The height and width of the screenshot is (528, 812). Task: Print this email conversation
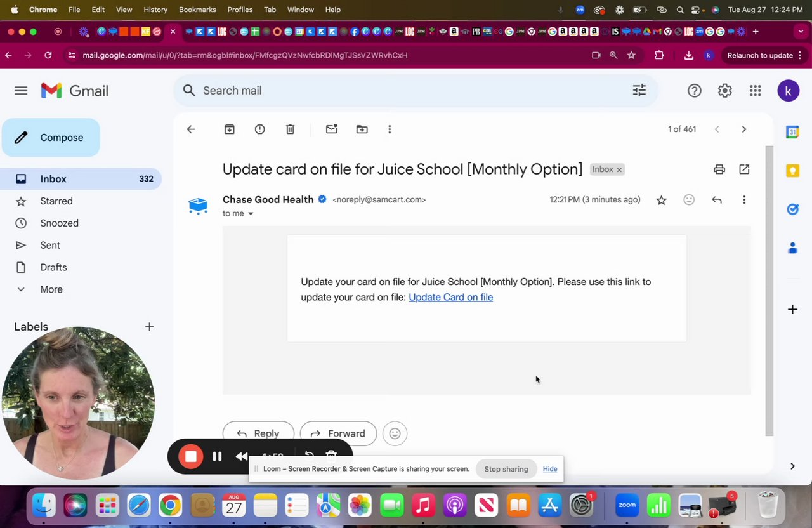tap(719, 169)
